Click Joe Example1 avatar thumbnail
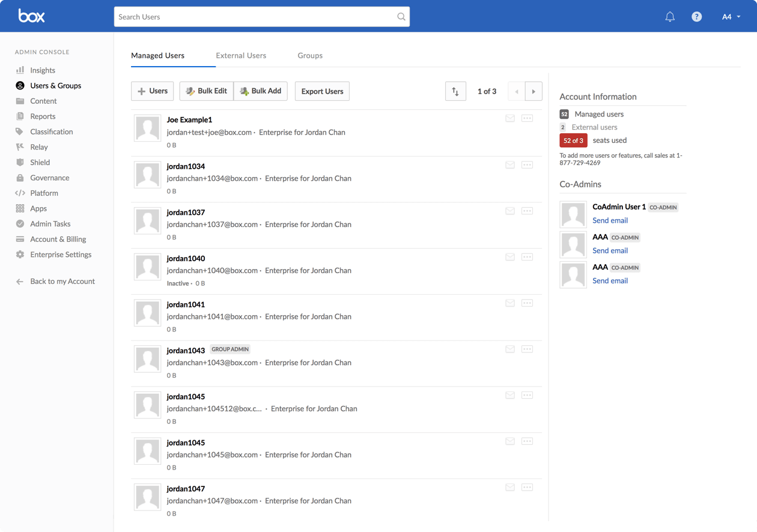Viewport: 757px width, 532px height. (x=147, y=128)
